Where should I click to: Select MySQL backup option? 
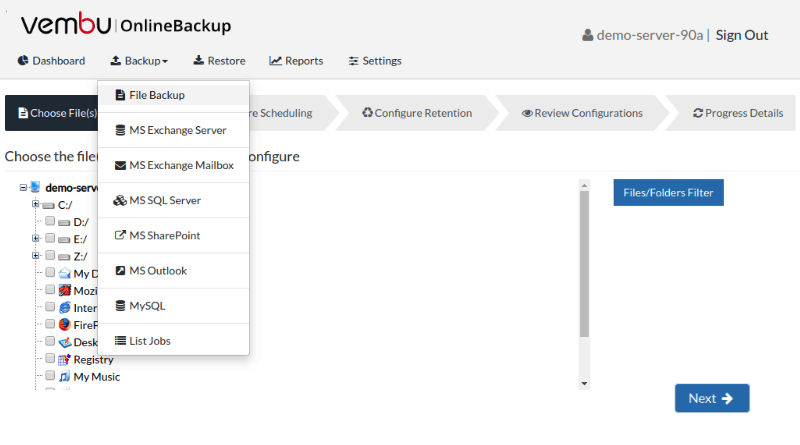tap(173, 306)
